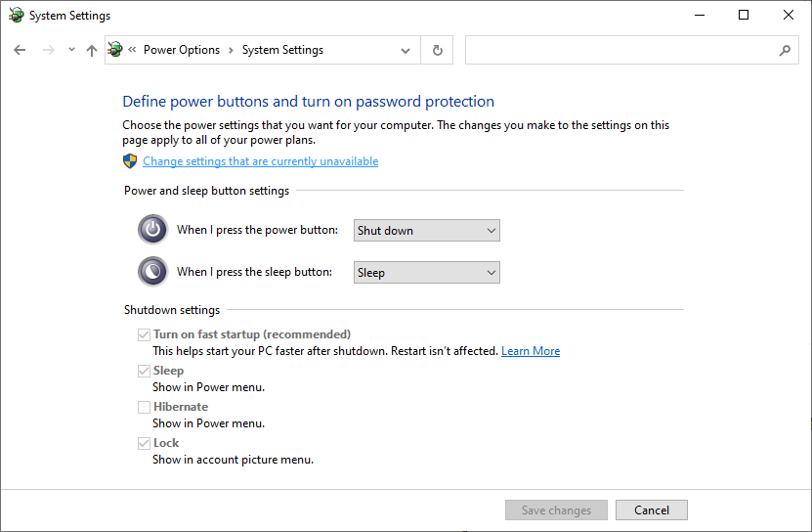Open the power button action dropdown
Viewport: 812px width, 532px height.
[x=426, y=231]
